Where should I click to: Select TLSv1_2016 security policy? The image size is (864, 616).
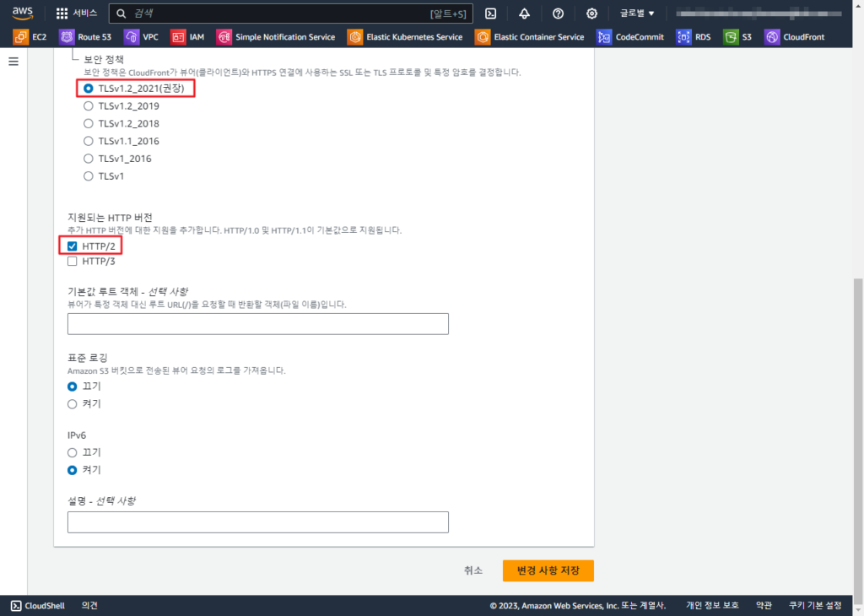[88, 159]
